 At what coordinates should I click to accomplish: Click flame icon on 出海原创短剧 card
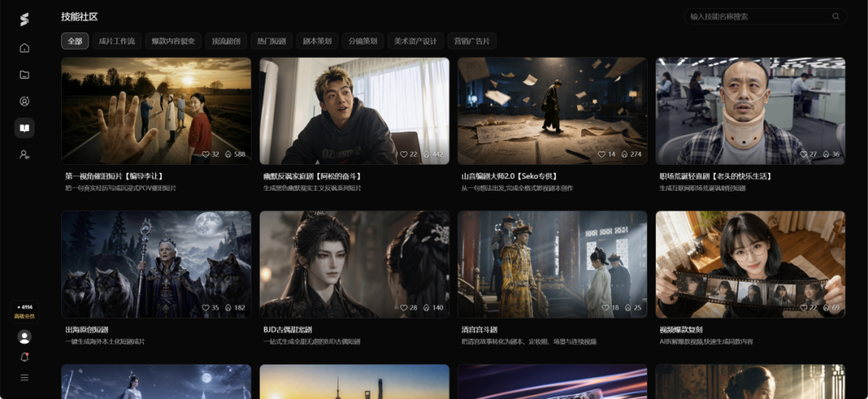click(x=228, y=307)
